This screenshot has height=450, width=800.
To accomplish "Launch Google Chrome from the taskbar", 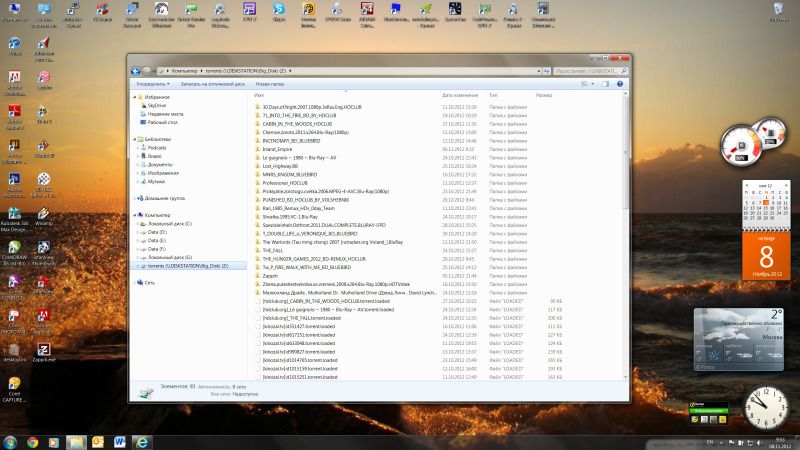I will pyautogui.click(x=32, y=442).
